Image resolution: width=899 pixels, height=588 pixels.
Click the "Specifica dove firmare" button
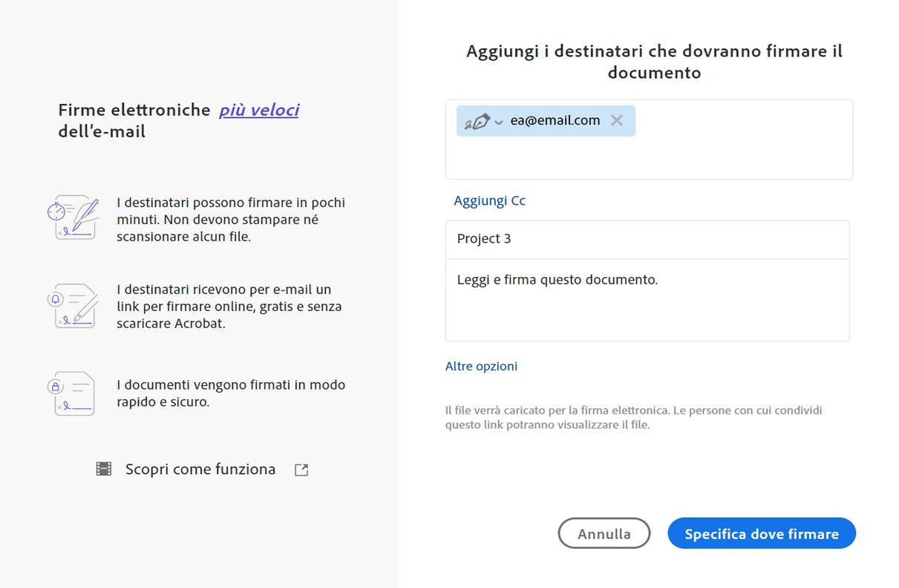click(762, 534)
